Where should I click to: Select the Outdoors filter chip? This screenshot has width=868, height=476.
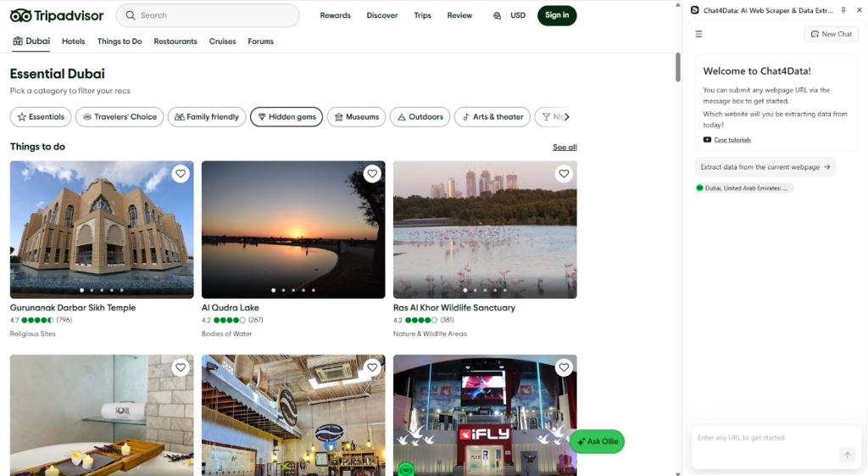(x=420, y=117)
